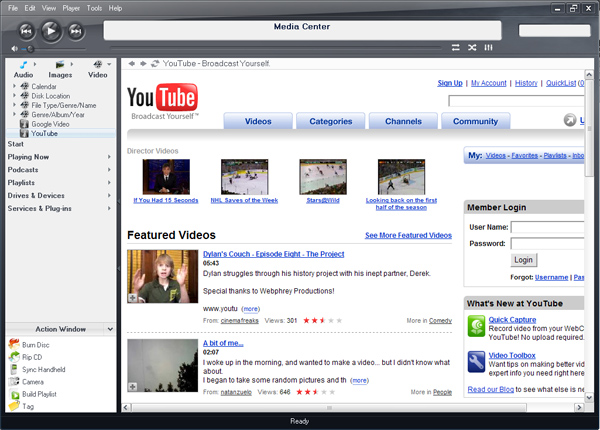Click the Start entry in the sidebar
The width and height of the screenshot is (600, 430).
[x=16, y=144]
